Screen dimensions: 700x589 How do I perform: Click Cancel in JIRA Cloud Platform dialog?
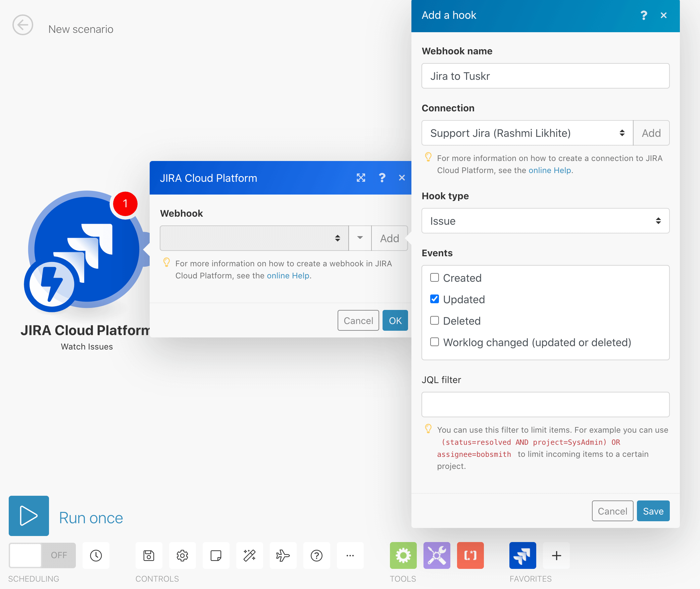click(x=358, y=320)
